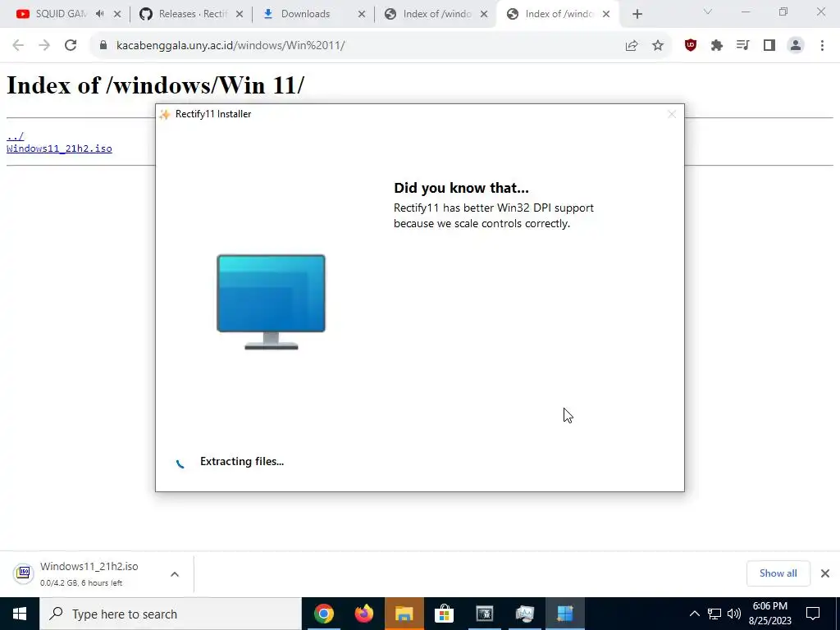This screenshot has width=840, height=630.
Task: Switch to the Downloads tab
Action: point(305,14)
